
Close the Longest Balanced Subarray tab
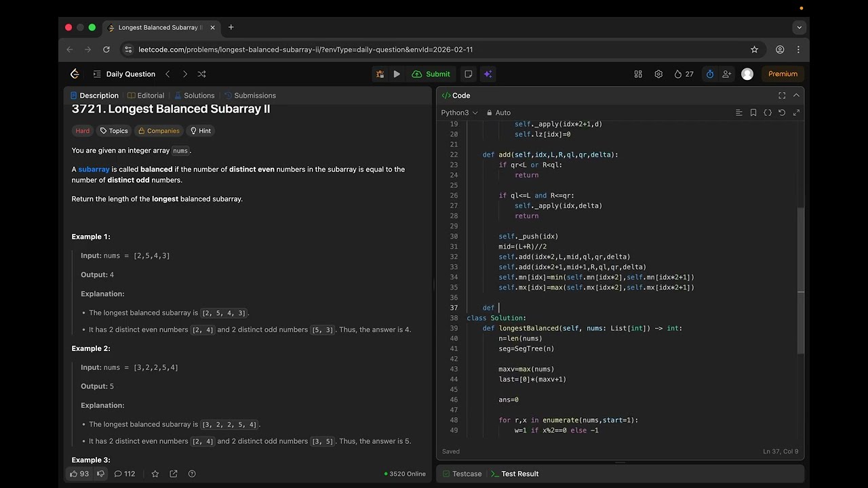[x=213, y=27]
